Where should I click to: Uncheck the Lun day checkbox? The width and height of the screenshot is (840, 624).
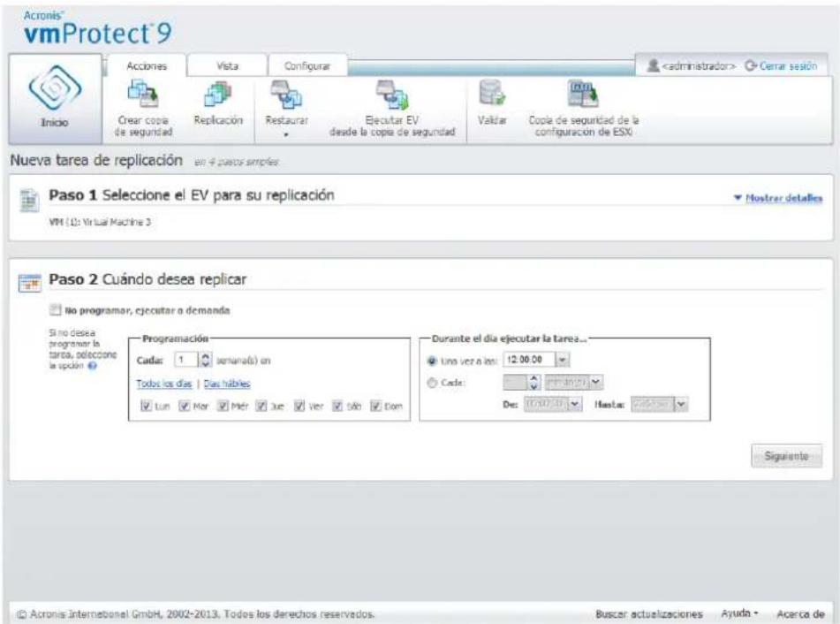146,406
